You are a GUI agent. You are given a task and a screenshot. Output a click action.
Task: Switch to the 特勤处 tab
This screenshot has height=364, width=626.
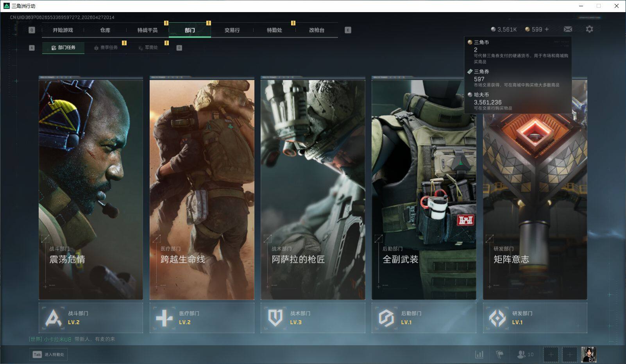coord(274,30)
